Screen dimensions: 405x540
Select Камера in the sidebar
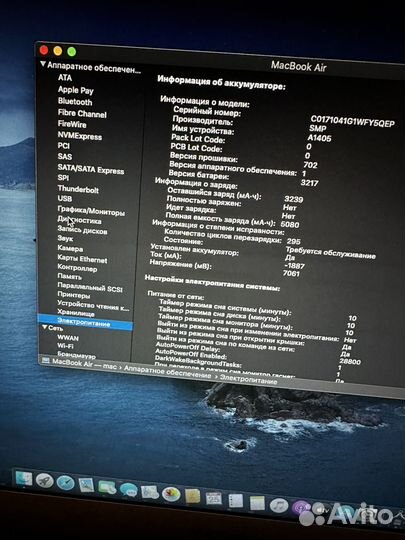(70, 248)
